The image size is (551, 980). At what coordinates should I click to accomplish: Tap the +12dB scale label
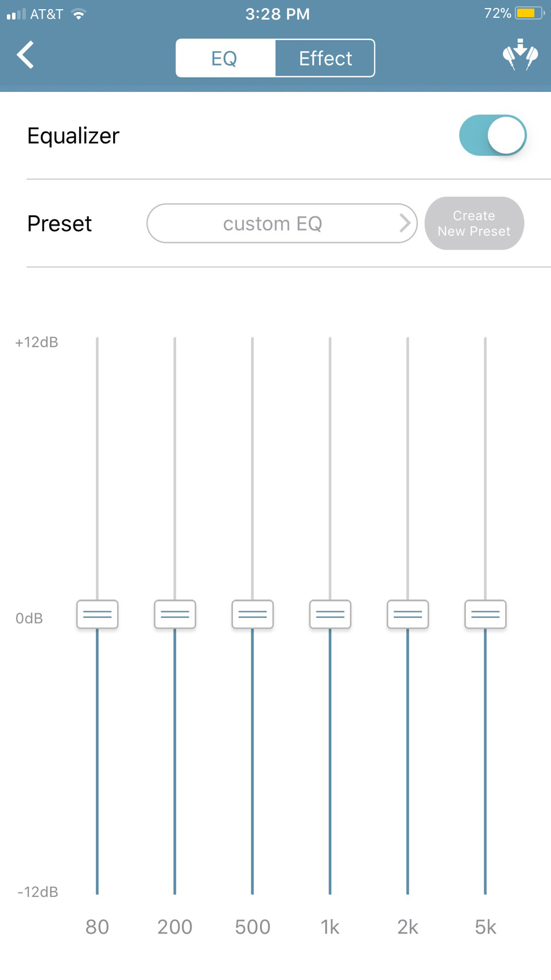[x=37, y=342]
